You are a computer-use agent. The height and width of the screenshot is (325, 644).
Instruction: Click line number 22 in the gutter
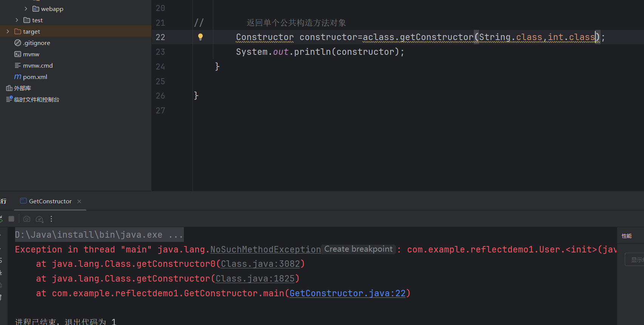click(x=160, y=37)
